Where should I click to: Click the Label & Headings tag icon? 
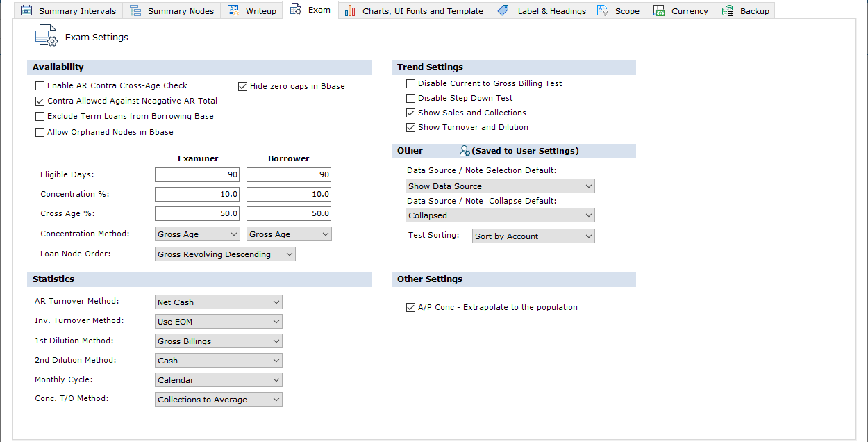coord(503,10)
